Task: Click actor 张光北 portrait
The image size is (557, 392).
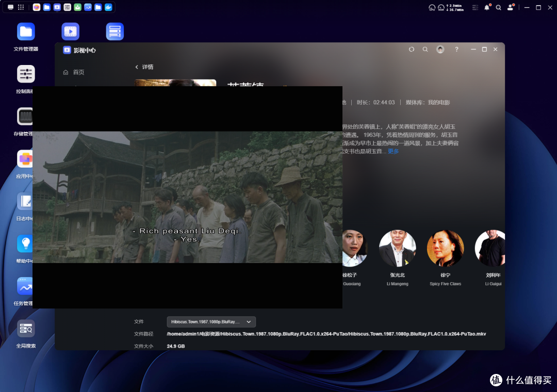Action: click(x=397, y=249)
